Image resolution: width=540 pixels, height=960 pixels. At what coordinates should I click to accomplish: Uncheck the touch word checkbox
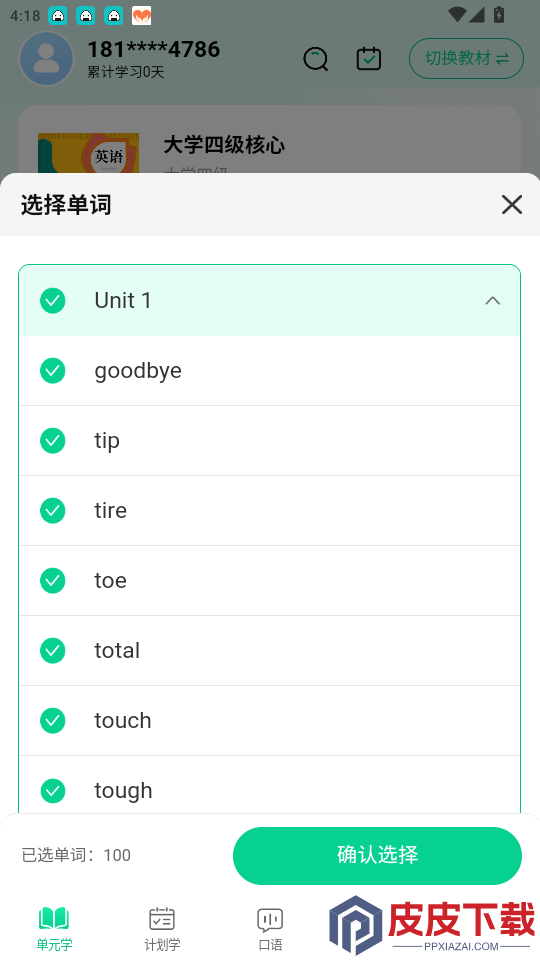click(x=53, y=721)
